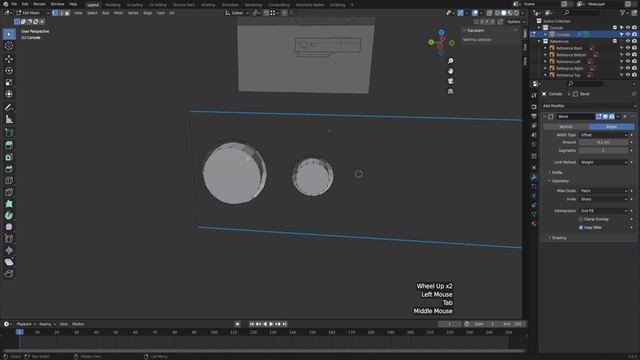The height and width of the screenshot is (360, 640).
Task: Toggle Bevel modifier edit mode display
Action: pos(599,117)
